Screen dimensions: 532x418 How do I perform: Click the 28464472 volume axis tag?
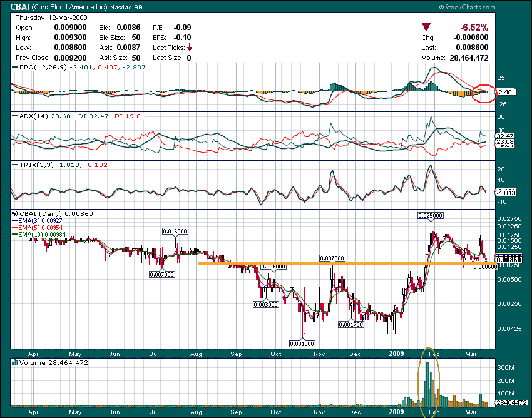pyautogui.click(x=511, y=403)
